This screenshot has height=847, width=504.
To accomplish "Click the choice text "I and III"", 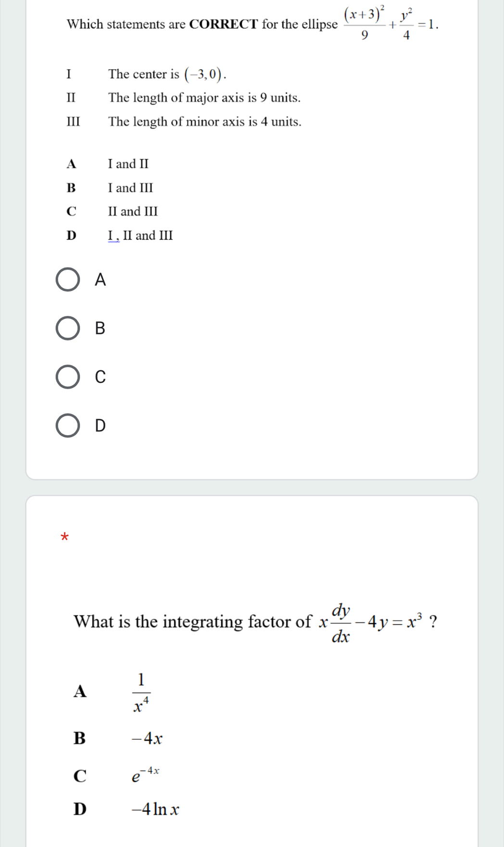I will point(130,188).
